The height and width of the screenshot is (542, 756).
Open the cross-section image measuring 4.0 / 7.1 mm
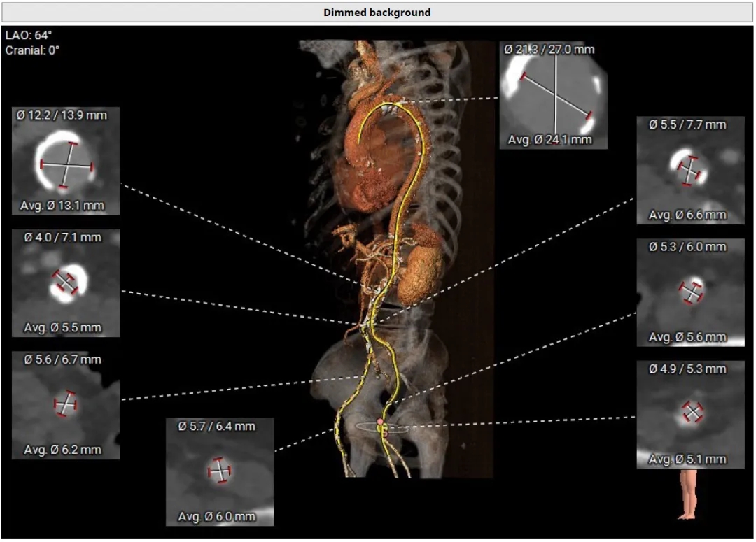[x=66, y=283]
